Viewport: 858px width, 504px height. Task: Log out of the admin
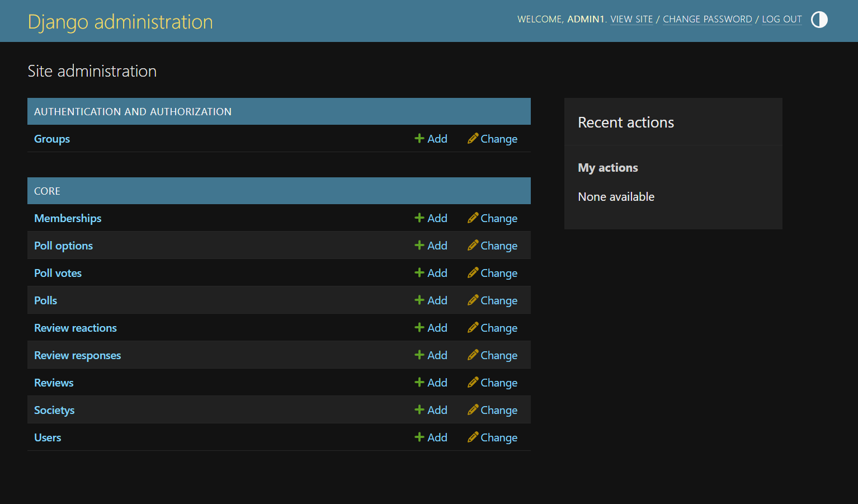click(782, 19)
